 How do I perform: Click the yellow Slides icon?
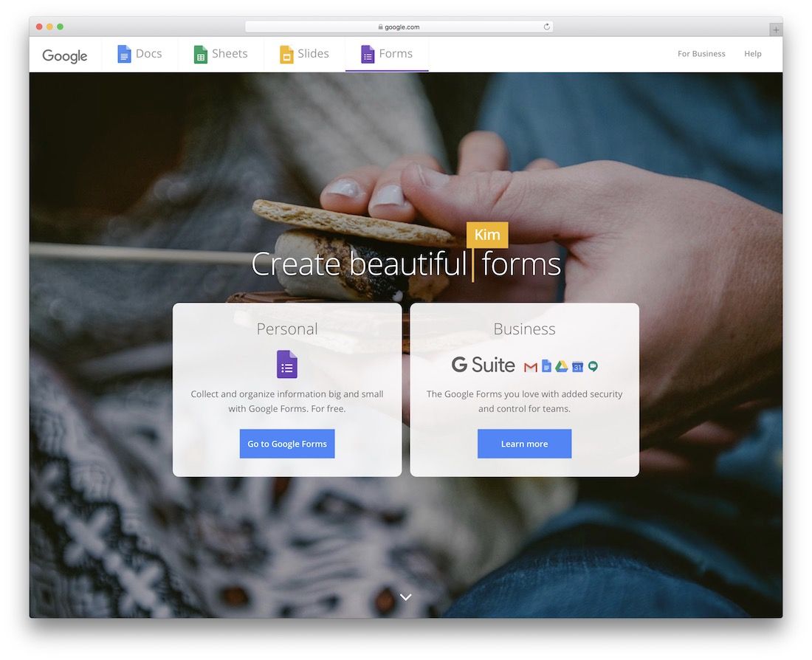pos(286,54)
